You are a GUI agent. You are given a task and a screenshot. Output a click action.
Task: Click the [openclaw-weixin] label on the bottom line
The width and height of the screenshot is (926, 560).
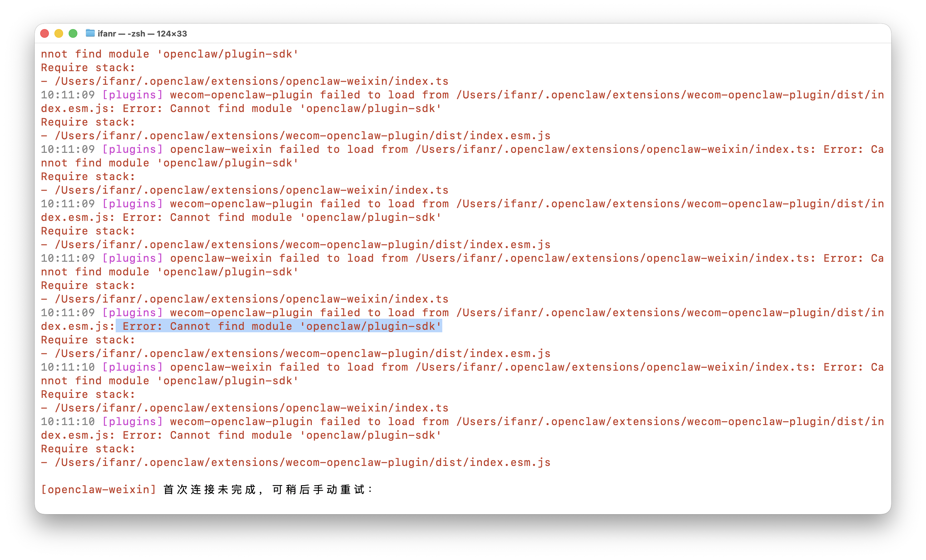(98, 489)
